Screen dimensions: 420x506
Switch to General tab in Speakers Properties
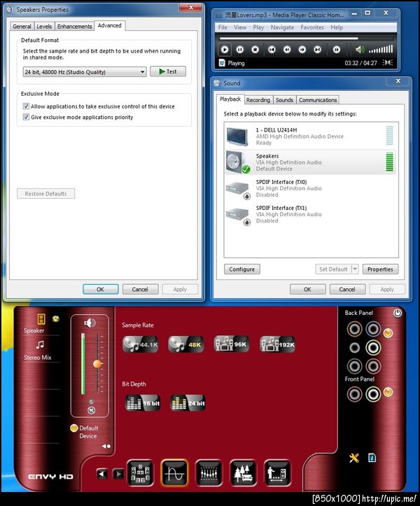22,27
